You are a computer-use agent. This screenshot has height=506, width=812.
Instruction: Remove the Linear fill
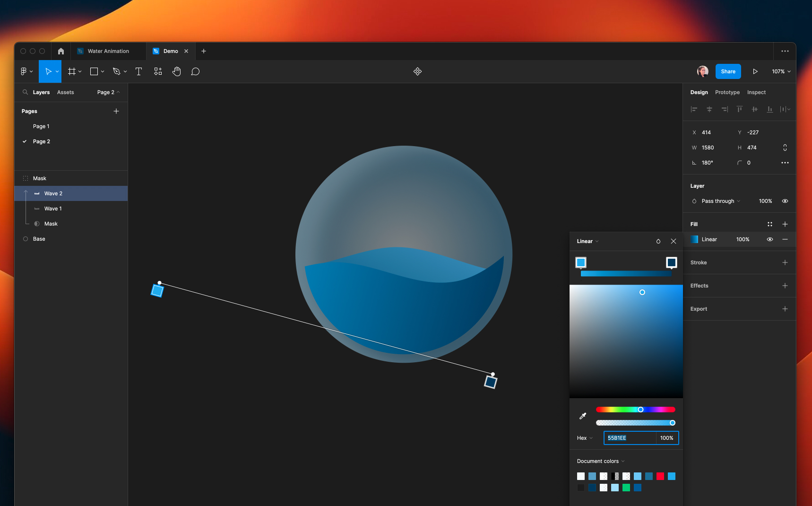(x=785, y=239)
